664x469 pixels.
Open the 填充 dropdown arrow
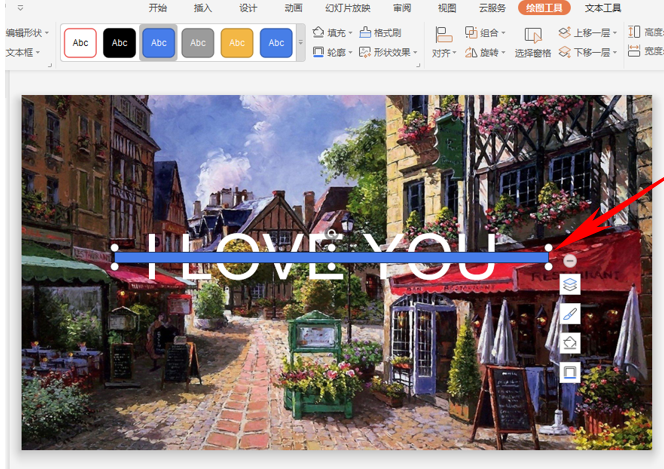[x=351, y=33]
